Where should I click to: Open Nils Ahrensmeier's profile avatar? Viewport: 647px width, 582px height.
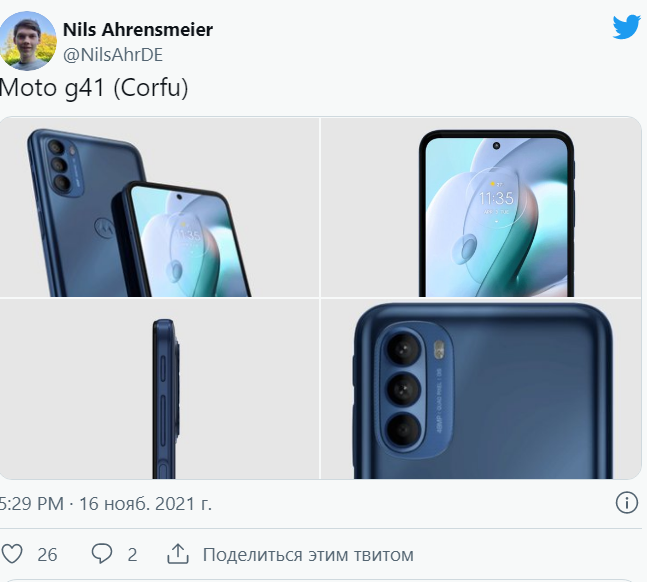pyautogui.click(x=28, y=40)
